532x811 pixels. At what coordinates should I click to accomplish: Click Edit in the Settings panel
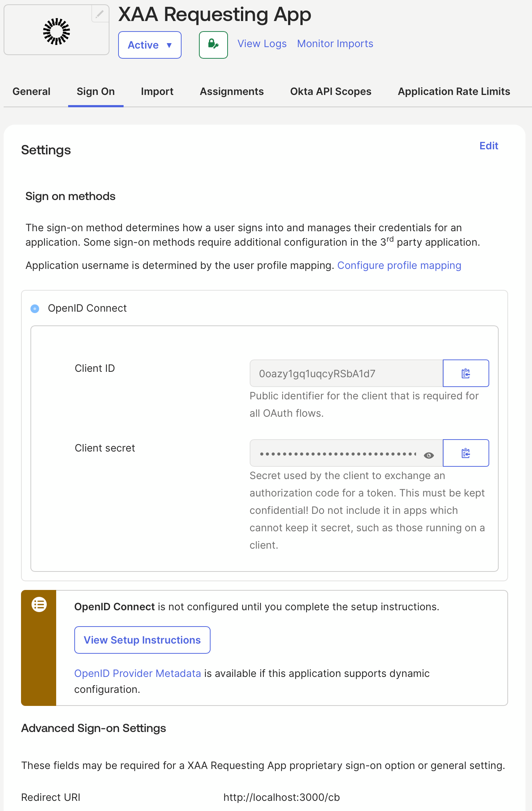click(489, 146)
